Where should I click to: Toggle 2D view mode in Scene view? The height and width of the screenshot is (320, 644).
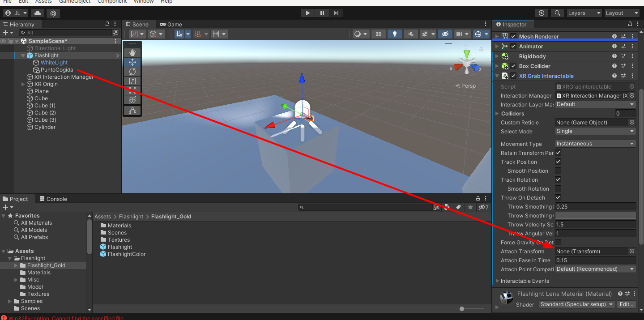click(x=378, y=34)
